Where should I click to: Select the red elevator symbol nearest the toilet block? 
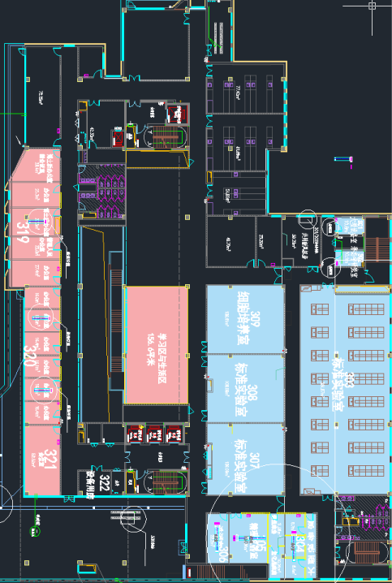118,138
